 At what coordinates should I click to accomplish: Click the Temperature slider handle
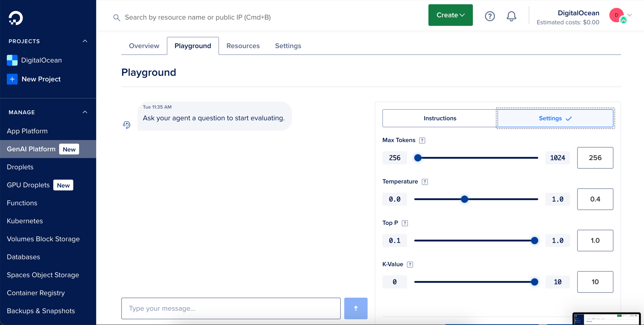point(464,199)
